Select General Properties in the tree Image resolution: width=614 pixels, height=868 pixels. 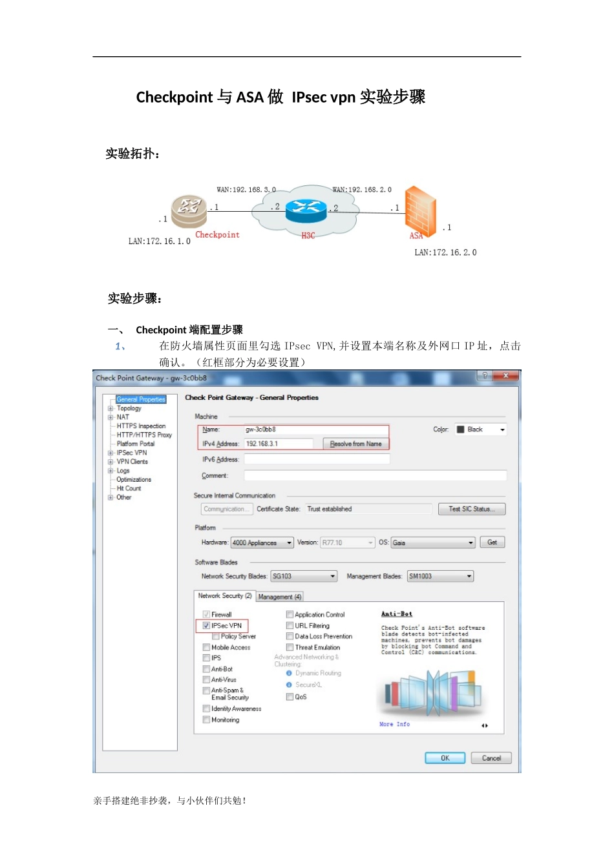tap(141, 399)
